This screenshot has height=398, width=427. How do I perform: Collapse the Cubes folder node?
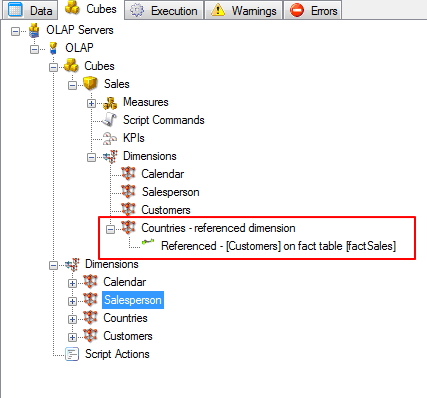click(53, 68)
